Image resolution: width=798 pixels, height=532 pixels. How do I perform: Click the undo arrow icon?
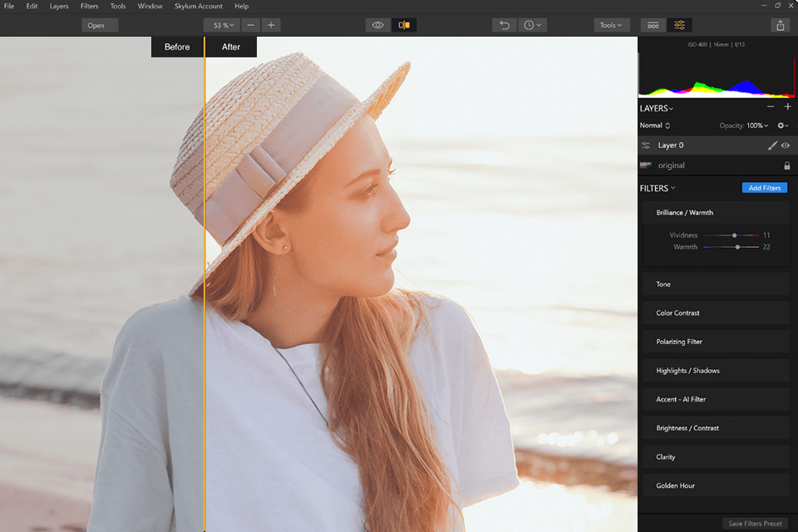[505, 25]
